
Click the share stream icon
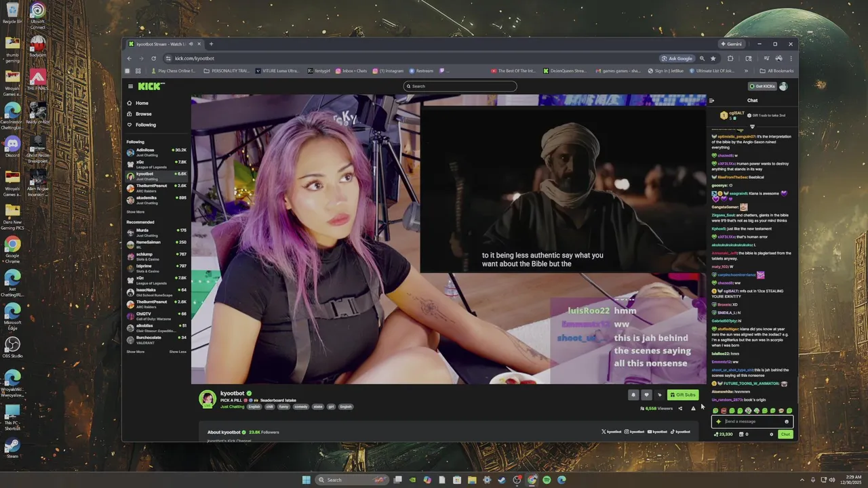click(680, 409)
